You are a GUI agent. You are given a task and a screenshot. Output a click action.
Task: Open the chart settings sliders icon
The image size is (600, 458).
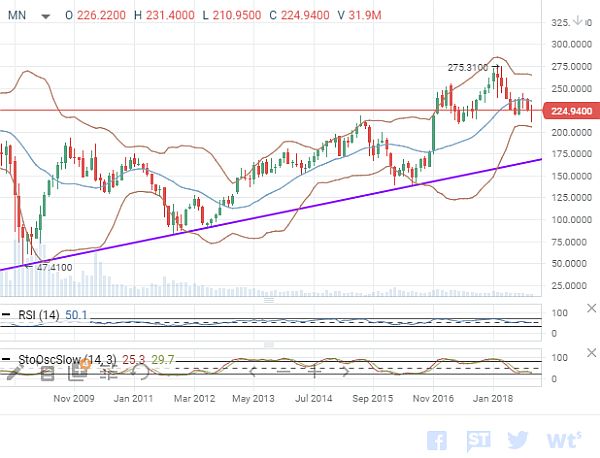click(x=109, y=372)
